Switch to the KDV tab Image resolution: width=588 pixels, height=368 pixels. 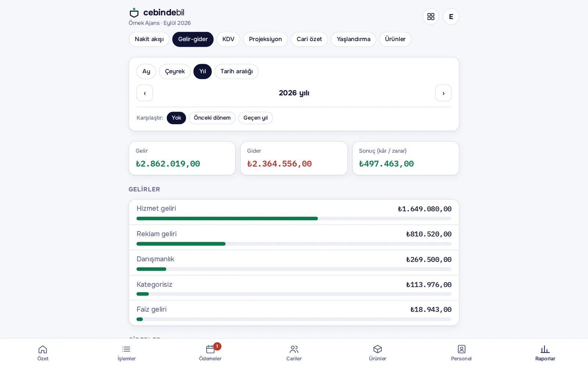228,39
